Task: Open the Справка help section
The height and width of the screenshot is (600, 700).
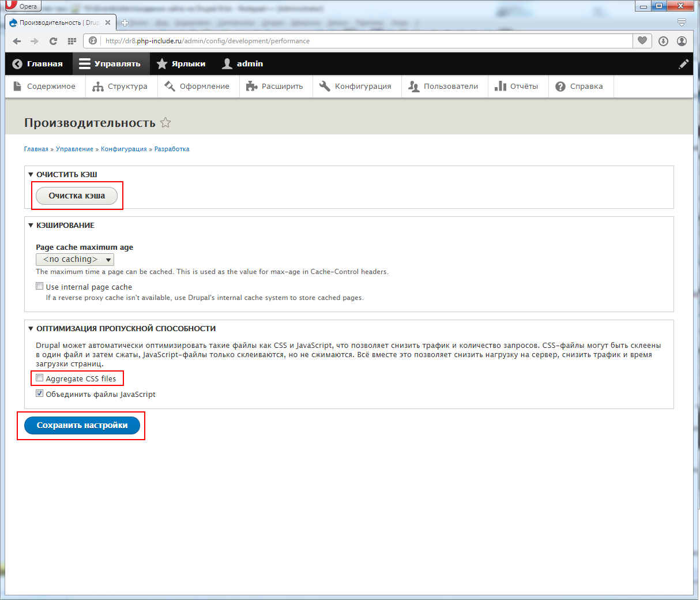Action: click(580, 87)
